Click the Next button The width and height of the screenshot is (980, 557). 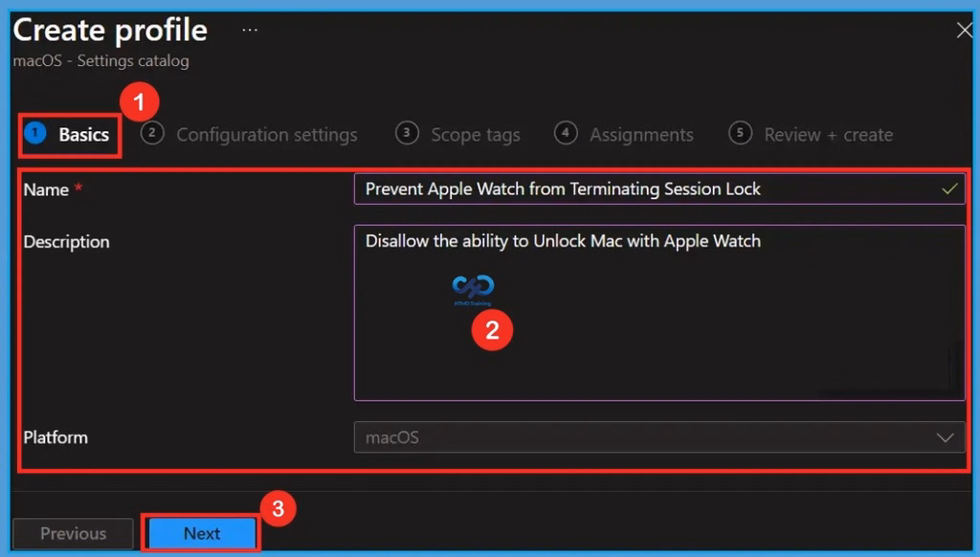tap(202, 533)
